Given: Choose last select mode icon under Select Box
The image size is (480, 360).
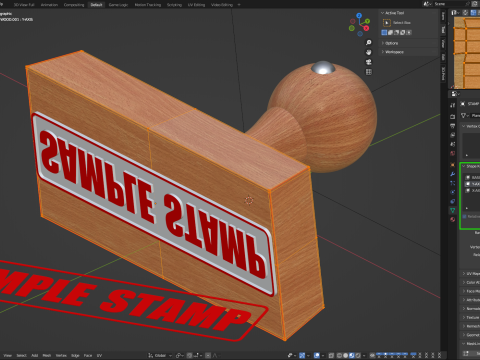Looking at the screenshot, I should [x=409, y=32].
